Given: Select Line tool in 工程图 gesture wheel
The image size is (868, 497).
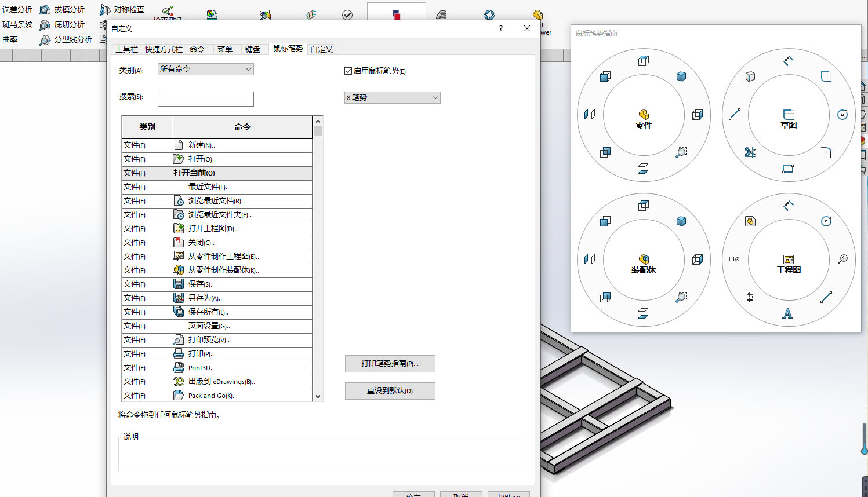Looking at the screenshot, I should point(826,297).
